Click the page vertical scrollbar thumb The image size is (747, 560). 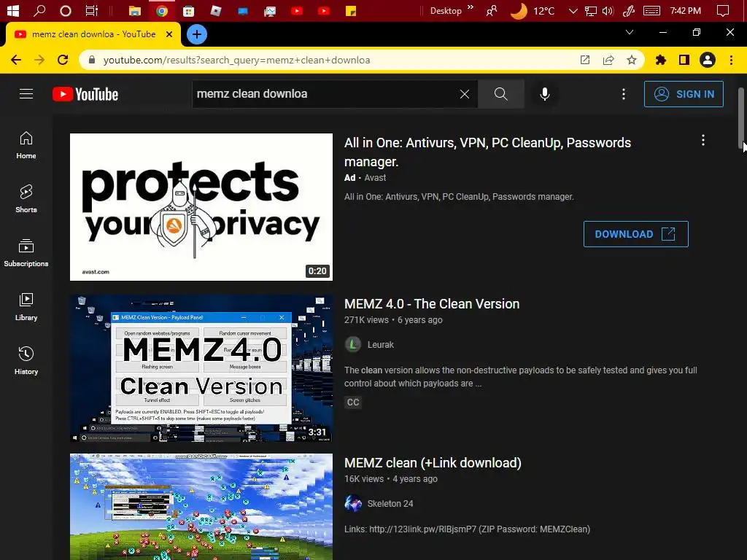(741, 117)
